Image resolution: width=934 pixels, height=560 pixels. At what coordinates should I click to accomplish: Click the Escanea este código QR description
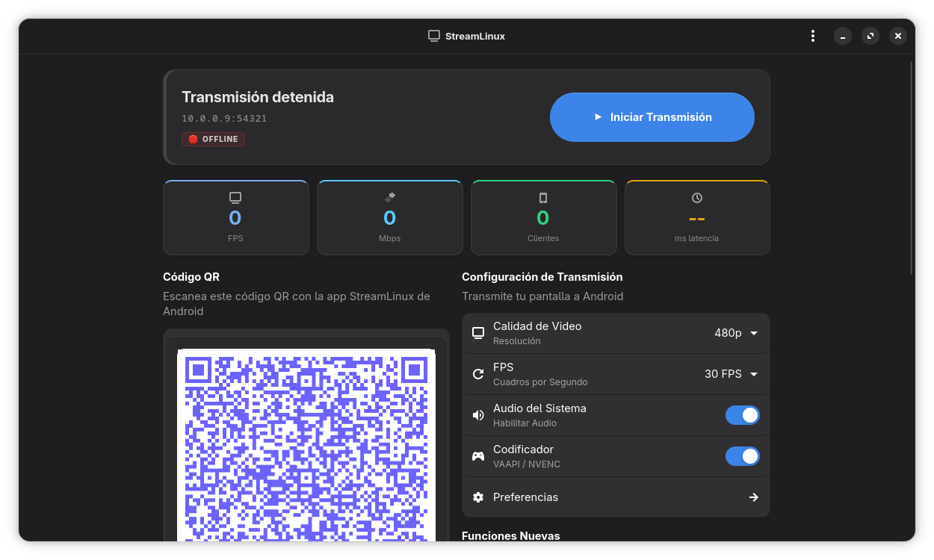point(297,304)
